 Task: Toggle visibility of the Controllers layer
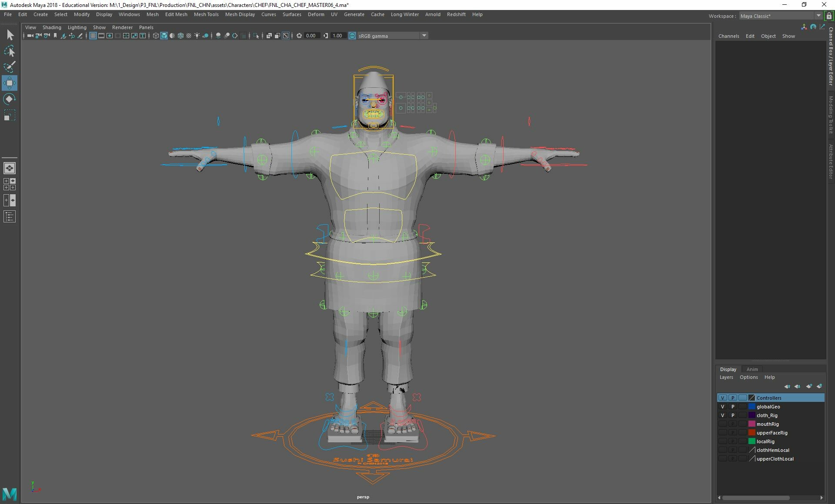[x=722, y=398]
